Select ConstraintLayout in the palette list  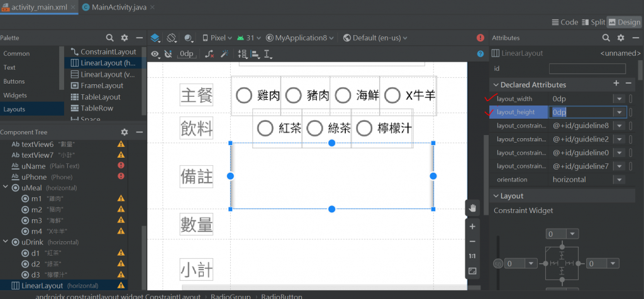coord(103,52)
